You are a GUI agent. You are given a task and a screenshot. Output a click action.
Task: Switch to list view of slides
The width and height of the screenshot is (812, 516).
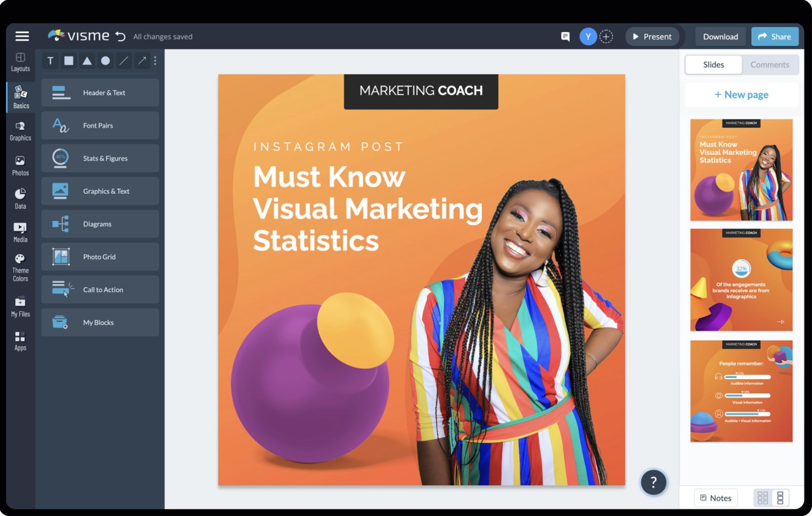780,498
